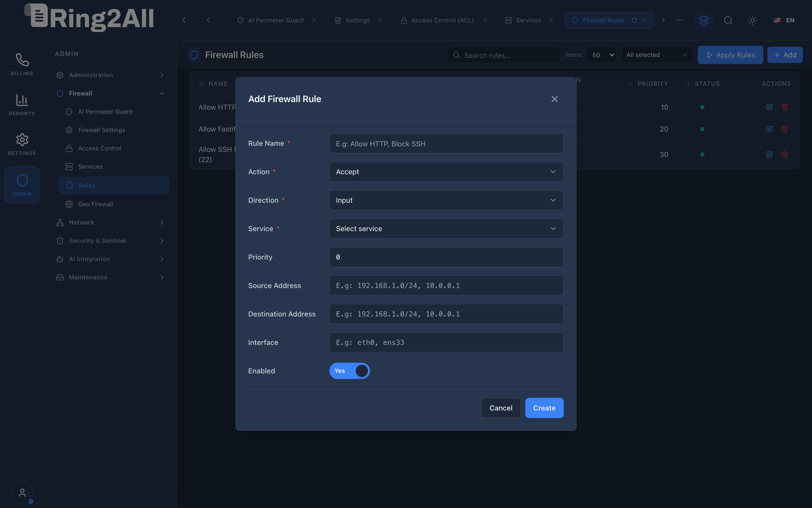Viewport: 812px width, 508px height.
Task: Edit the priority 10 rule
Action: point(769,107)
